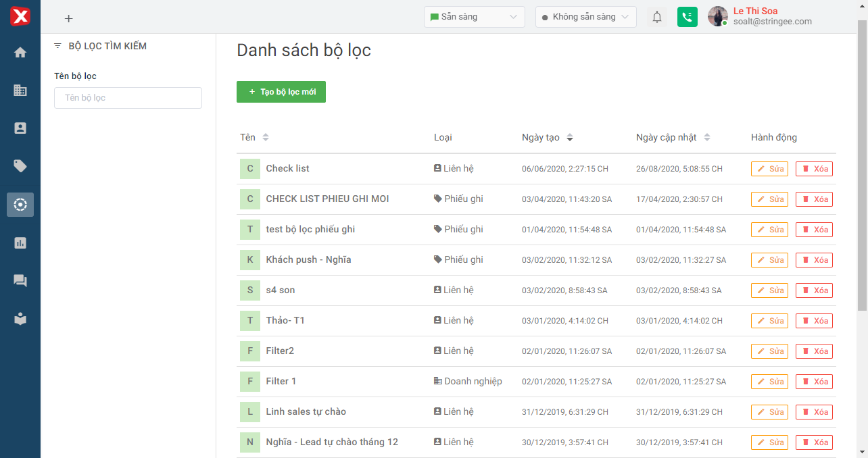Expand the 'Không sẵn sàng' dropdown

(585, 17)
